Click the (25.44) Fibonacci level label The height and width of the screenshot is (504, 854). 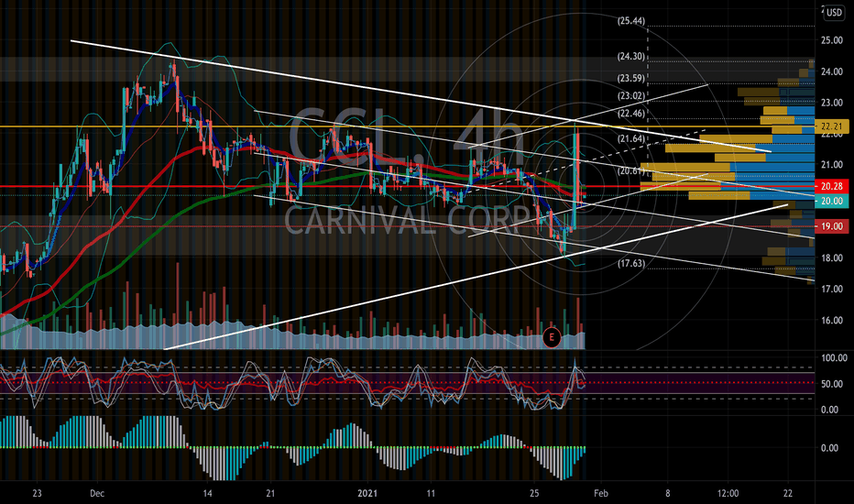pyautogui.click(x=631, y=21)
